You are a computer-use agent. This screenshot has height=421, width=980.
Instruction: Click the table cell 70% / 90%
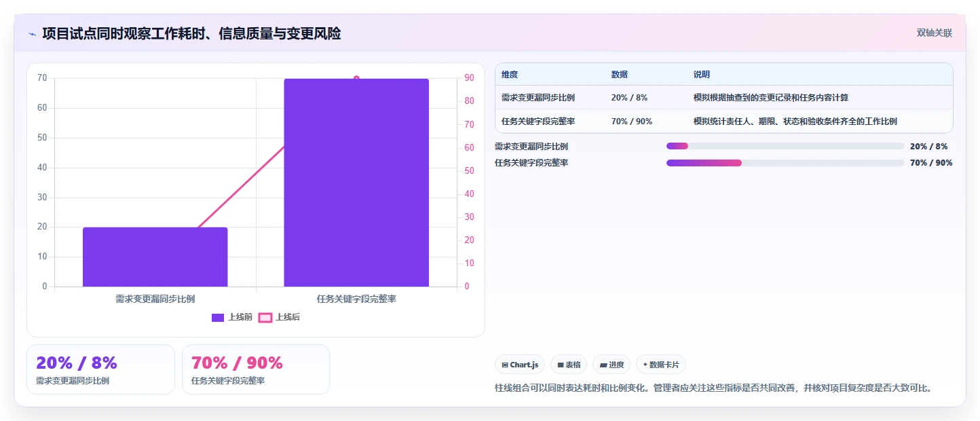click(x=632, y=122)
